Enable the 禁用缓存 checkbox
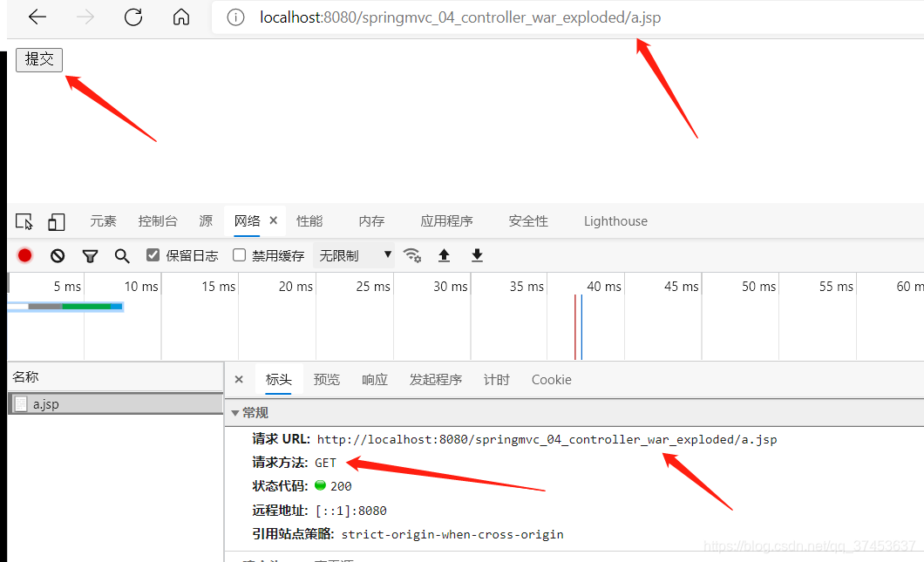The height and width of the screenshot is (562, 924). click(239, 255)
